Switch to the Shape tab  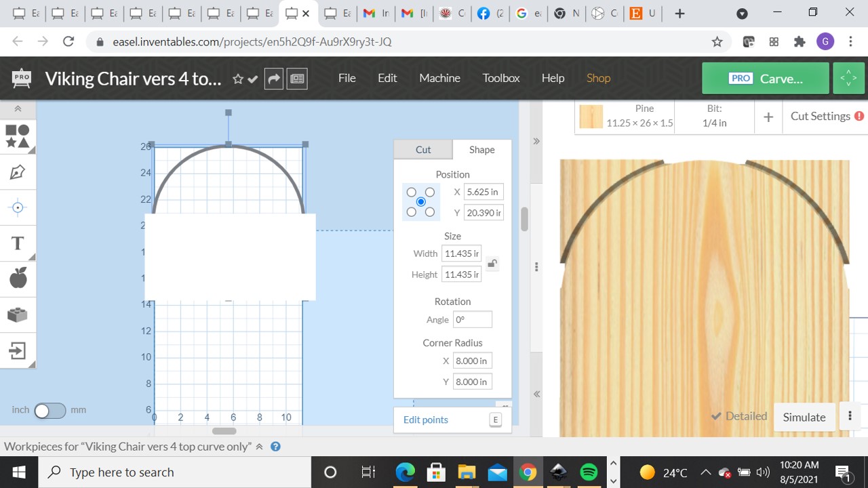click(481, 149)
